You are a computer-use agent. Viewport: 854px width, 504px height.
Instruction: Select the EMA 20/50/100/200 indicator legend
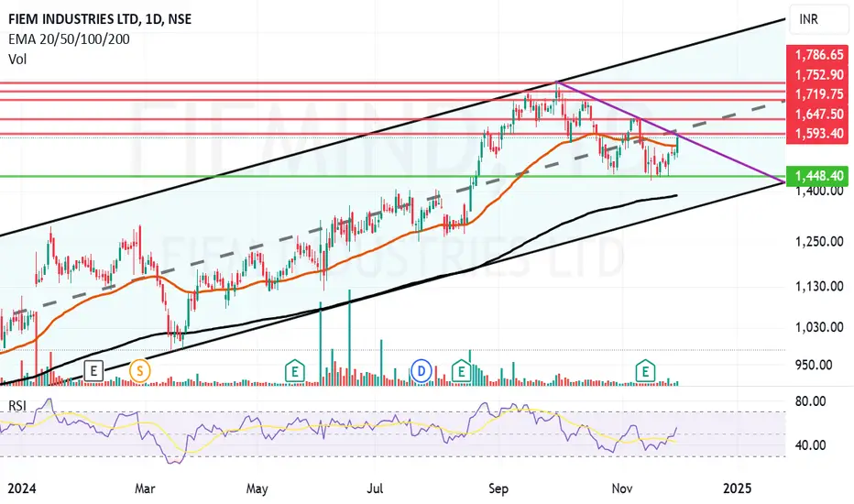tap(69, 39)
